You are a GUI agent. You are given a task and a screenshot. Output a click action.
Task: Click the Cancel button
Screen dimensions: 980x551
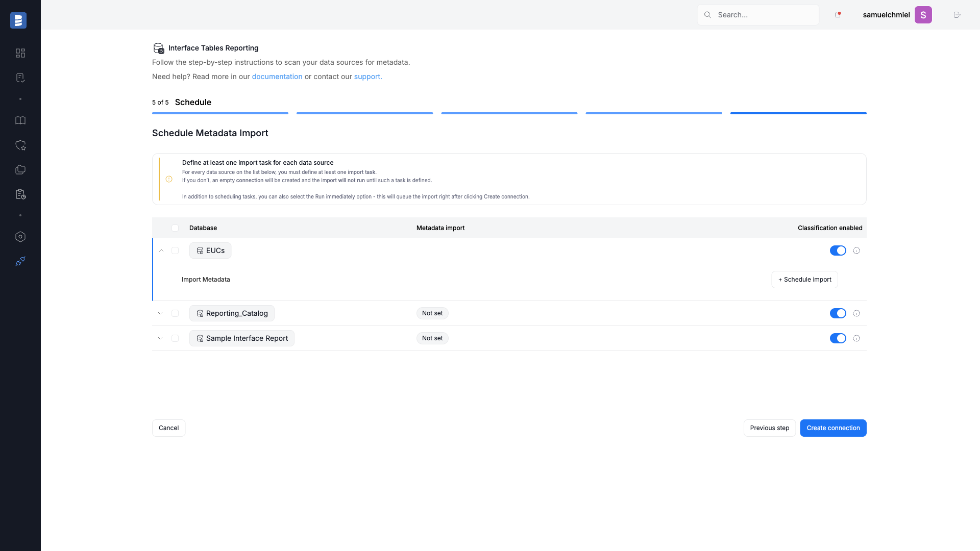pos(168,428)
